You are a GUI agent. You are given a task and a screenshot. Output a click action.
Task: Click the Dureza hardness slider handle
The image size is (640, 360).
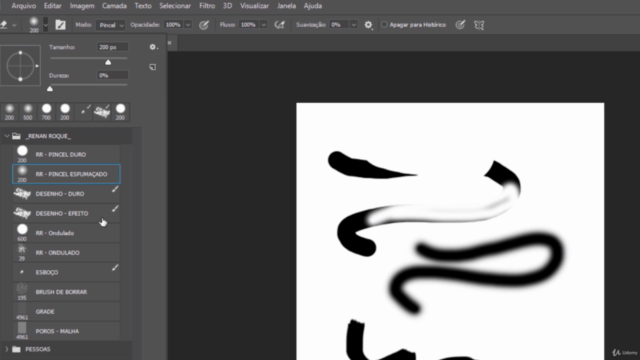click(50, 89)
